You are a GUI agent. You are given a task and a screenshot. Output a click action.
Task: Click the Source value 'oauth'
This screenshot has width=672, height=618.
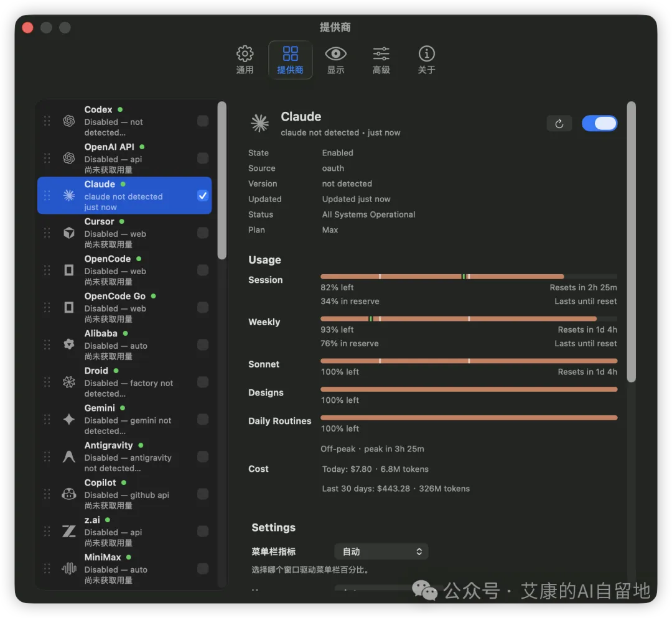[333, 168]
